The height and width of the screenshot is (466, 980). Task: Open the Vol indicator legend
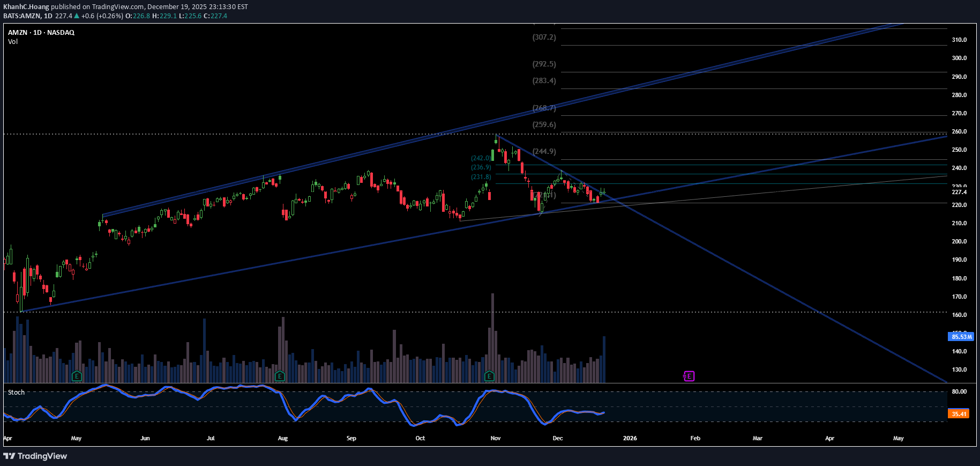(13, 42)
